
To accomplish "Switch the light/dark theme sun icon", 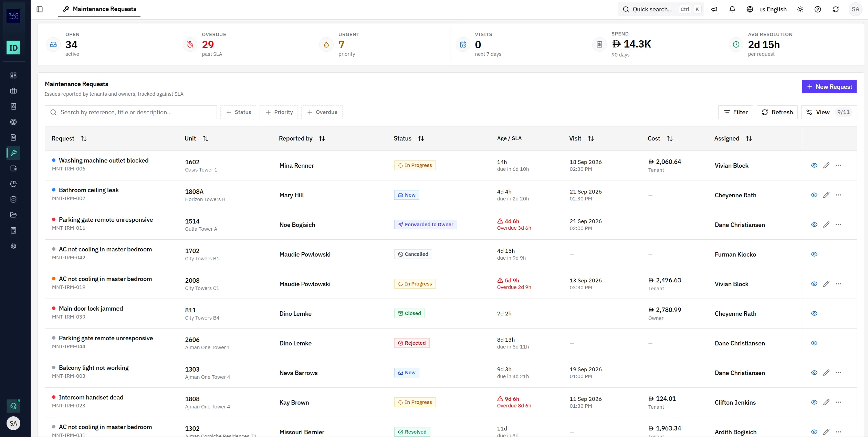I will [800, 9].
